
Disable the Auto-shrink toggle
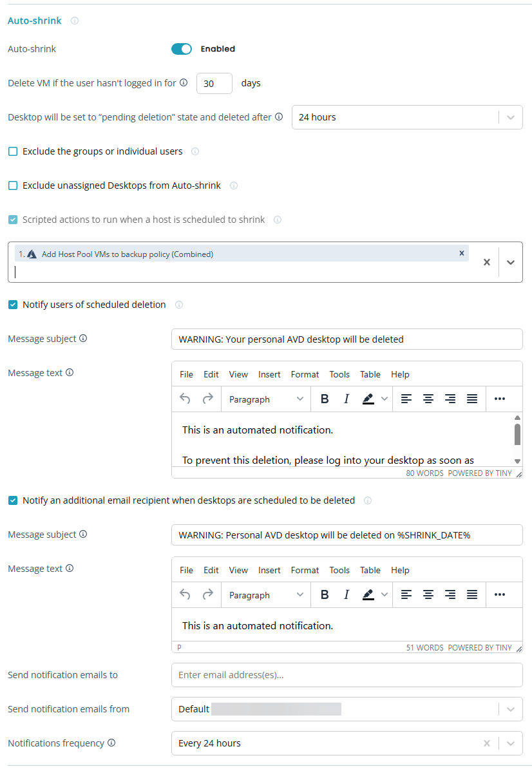pos(182,49)
